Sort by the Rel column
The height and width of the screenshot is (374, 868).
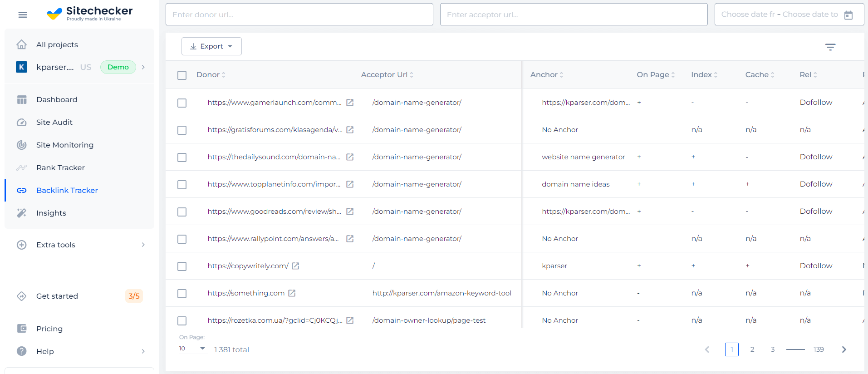click(x=808, y=74)
